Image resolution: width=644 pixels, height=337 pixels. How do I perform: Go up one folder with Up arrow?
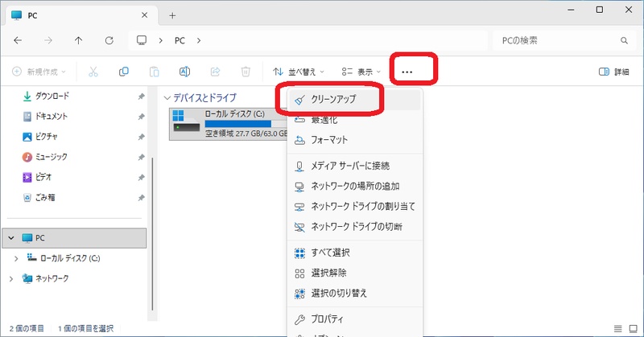[x=78, y=40]
